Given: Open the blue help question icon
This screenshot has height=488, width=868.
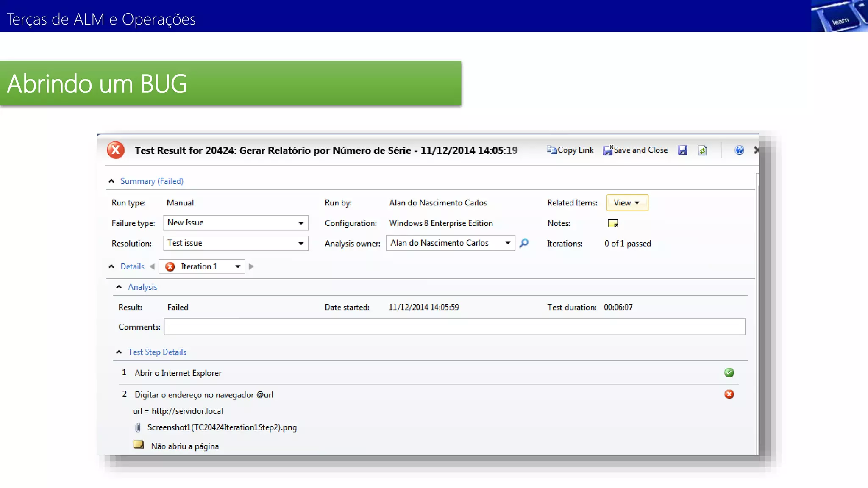Looking at the screenshot, I should [739, 150].
